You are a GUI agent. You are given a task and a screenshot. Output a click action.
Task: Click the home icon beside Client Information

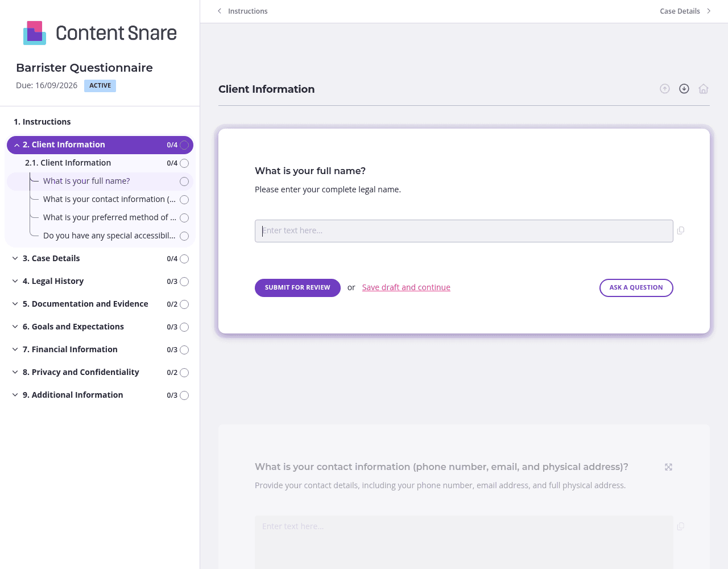[704, 89]
